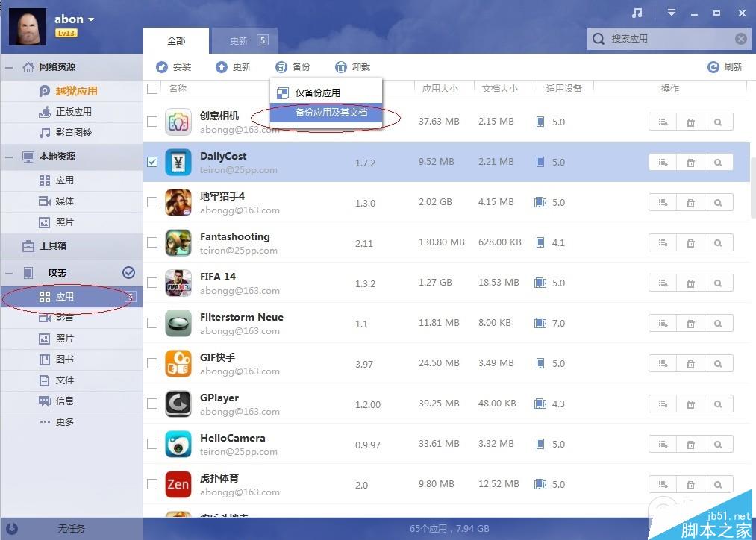The image size is (756, 540).
Task: Click the list detail icon for GPlayer
Action: tap(661, 404)
